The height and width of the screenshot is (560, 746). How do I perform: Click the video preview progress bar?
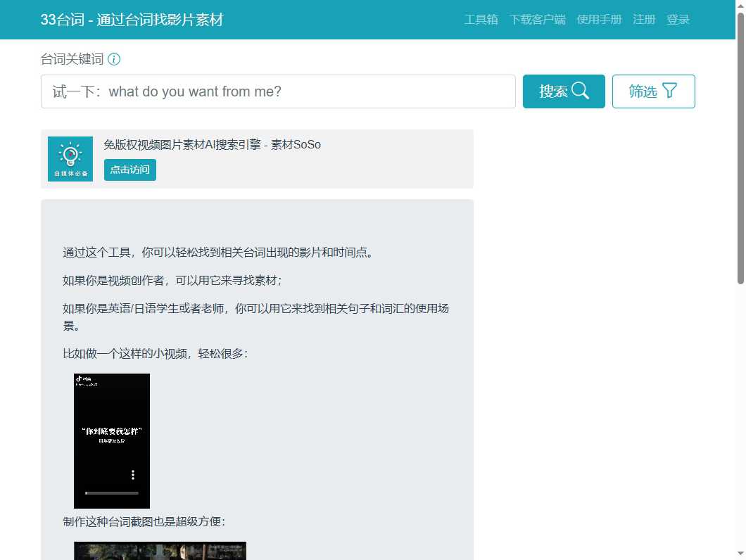click(112, 493)
